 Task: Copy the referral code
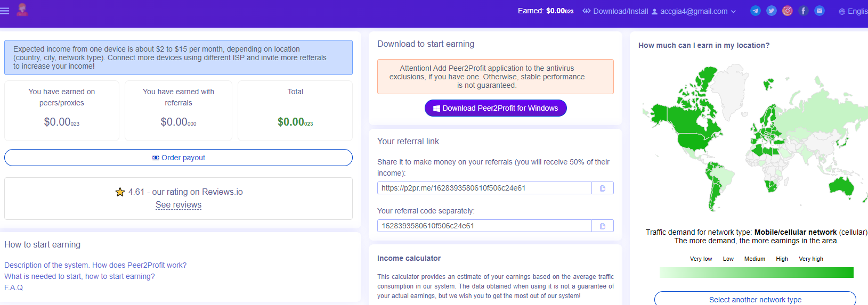pyautogui.click(x=603, y=226)
